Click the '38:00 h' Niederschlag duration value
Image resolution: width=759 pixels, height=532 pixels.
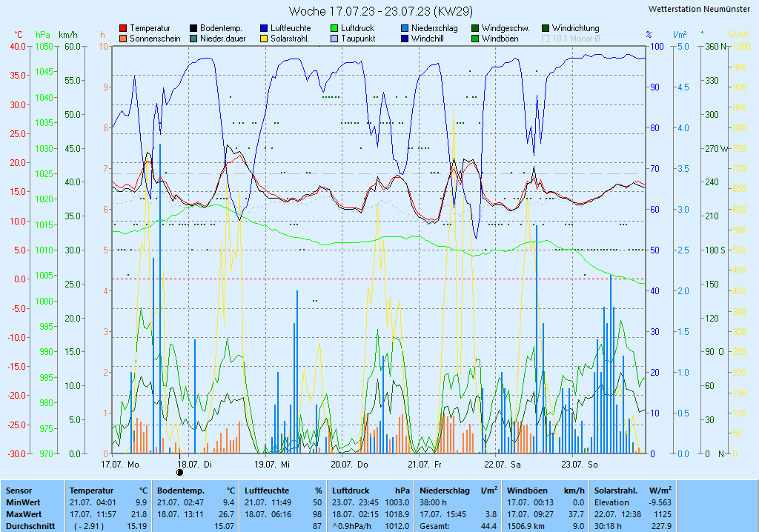[x=433, y=502]
